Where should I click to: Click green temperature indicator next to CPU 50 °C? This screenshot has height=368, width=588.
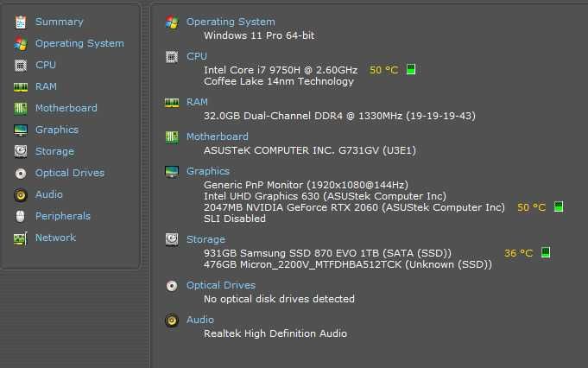click(x=411, y=69)
